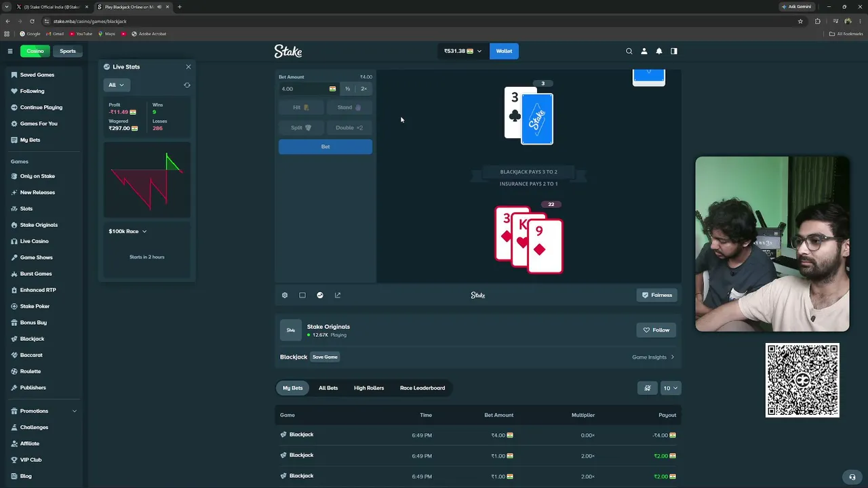Click the Stake logo in header
The height and width of the screenshot is (488, 868).
coord(288,51)
